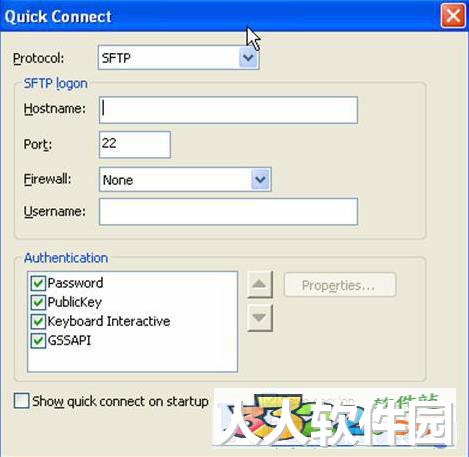Uncheck the PublicKey authentication checkbox

tap(38, 302)
